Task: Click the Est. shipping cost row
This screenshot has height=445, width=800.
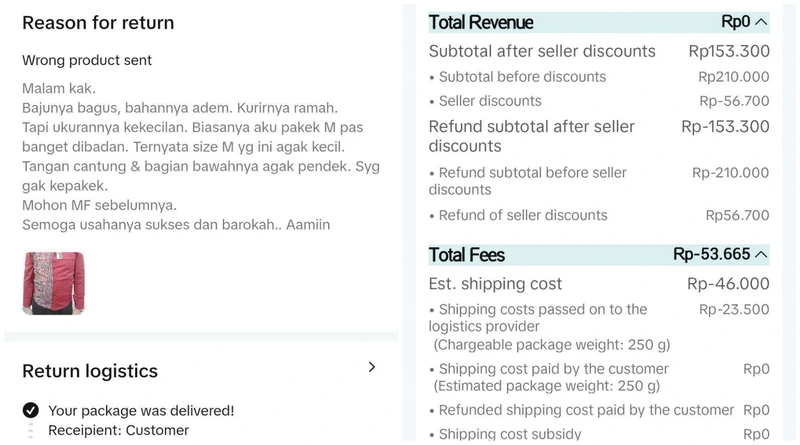Action: [x=599, y=284]
